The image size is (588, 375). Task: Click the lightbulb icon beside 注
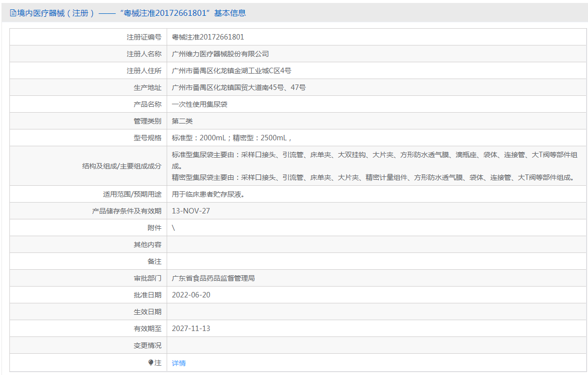point(151,363)
